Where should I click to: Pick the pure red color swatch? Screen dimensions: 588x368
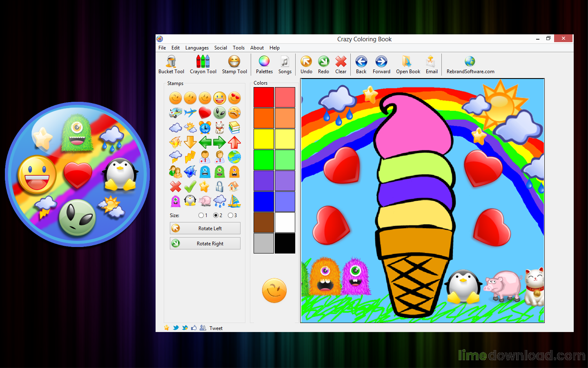(x=264, y=97)
